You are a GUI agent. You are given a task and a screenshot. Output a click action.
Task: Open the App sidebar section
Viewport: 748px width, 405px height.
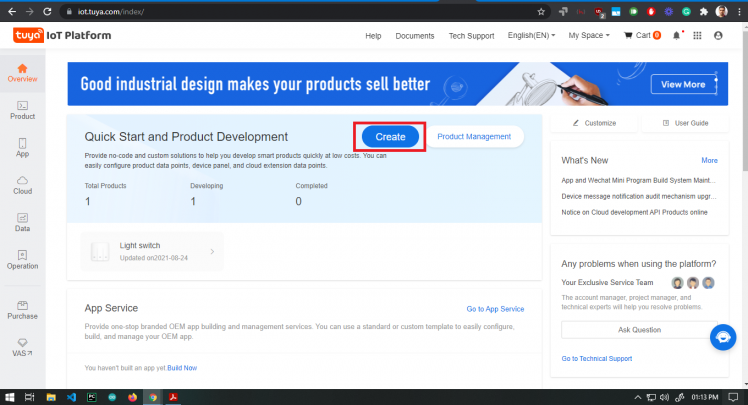point(22,148)
